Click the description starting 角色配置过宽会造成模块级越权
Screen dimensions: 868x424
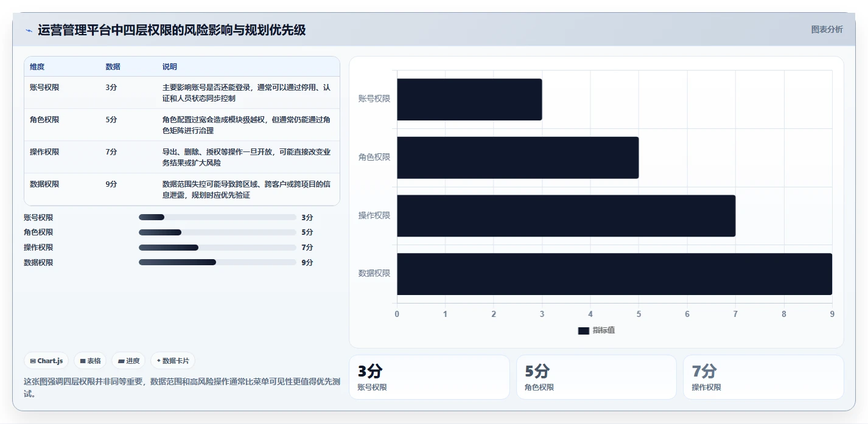[x=247, y=125]
